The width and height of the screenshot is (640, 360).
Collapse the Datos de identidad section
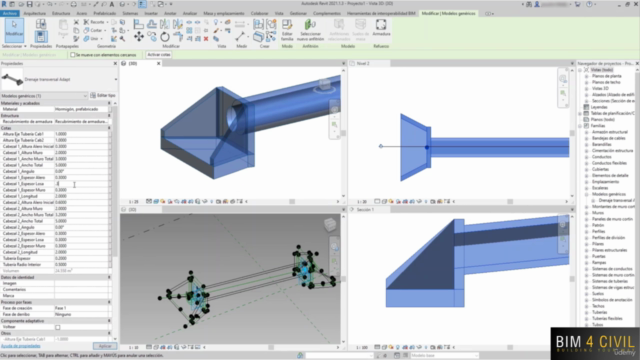(x=109, y=277)
